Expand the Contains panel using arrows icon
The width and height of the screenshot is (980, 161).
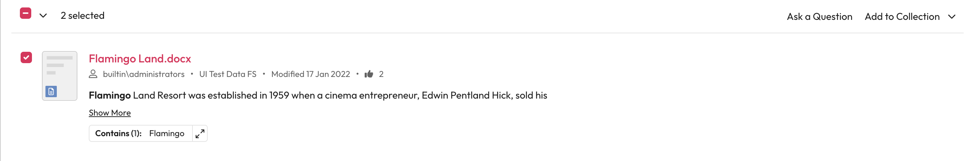200,133
